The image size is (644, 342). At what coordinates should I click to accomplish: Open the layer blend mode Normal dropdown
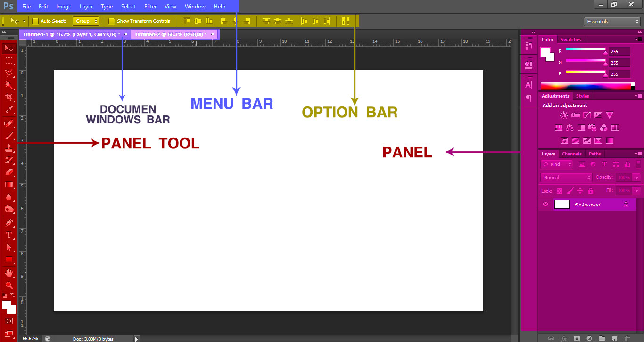pos(565,177)
